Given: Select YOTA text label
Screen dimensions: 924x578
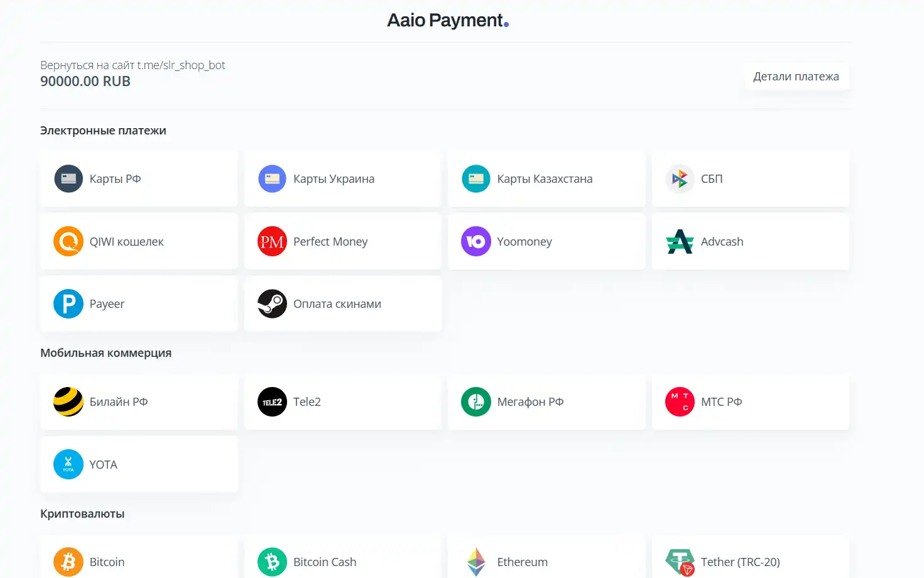Looking at the screenshot, I should click(103, 465).
